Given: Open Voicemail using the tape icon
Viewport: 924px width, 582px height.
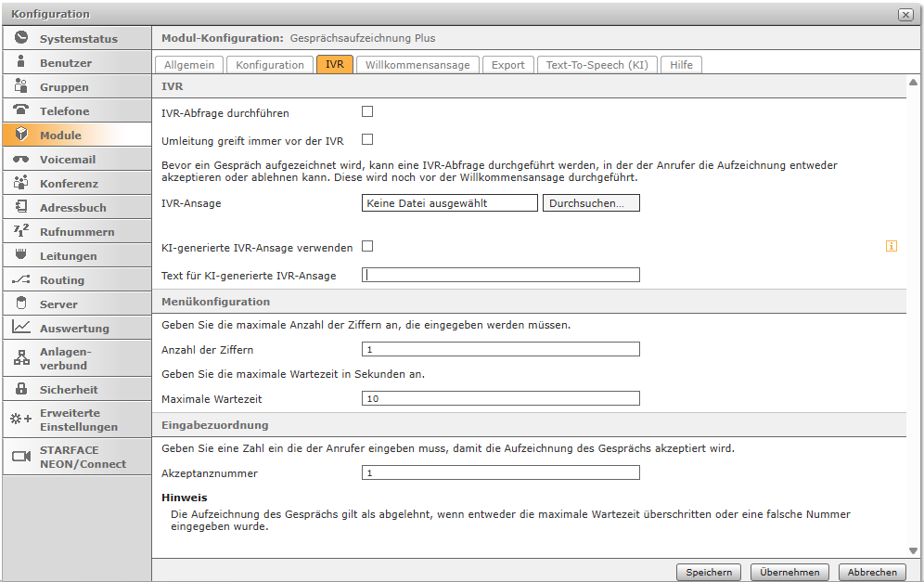Looking at the screenshot, I should (x=20, y=159).
